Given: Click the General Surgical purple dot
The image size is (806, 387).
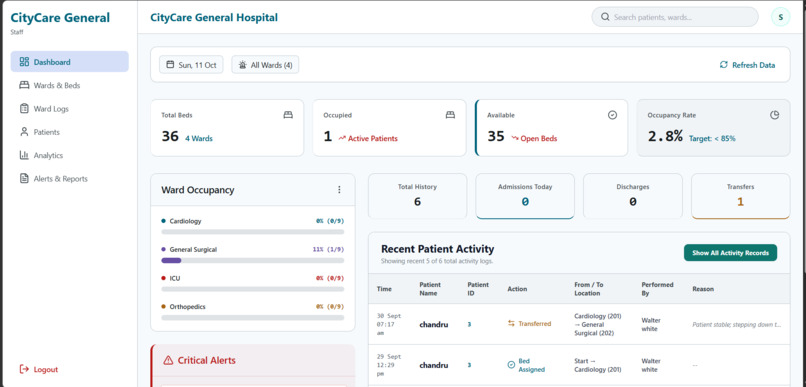Looking at the screenshot, I should (163, 249).
